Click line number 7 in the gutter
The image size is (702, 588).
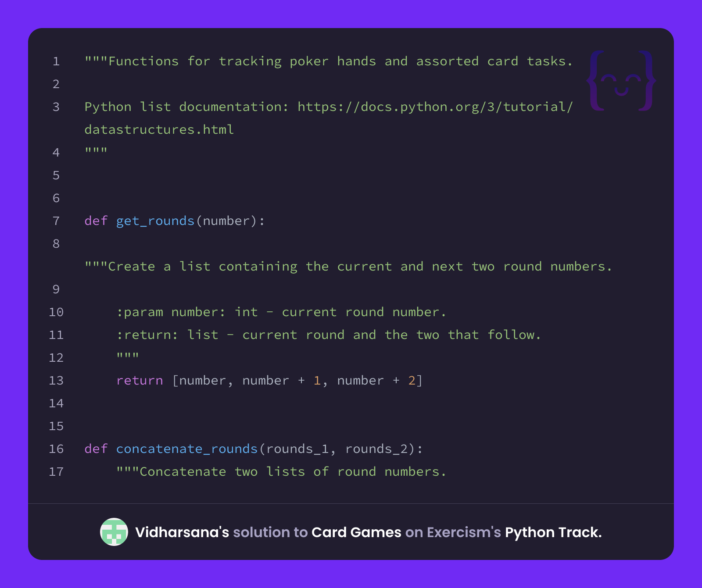point(56,221)
